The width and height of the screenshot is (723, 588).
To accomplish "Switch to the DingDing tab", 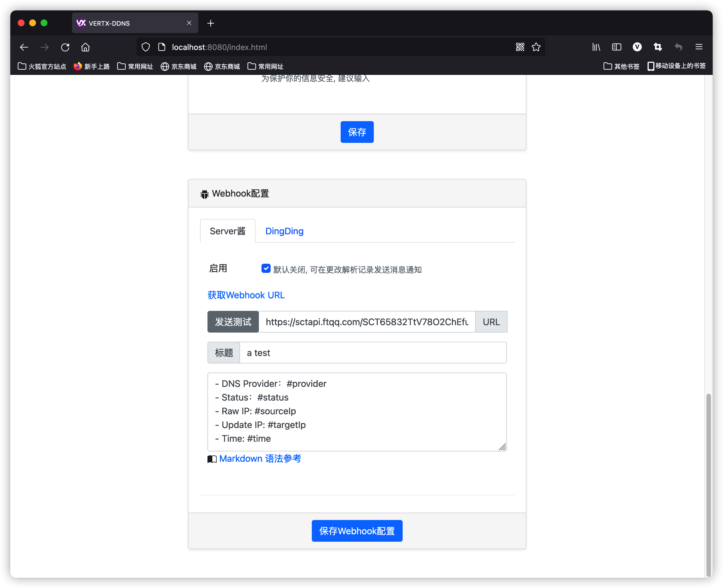I will [284, 231].
